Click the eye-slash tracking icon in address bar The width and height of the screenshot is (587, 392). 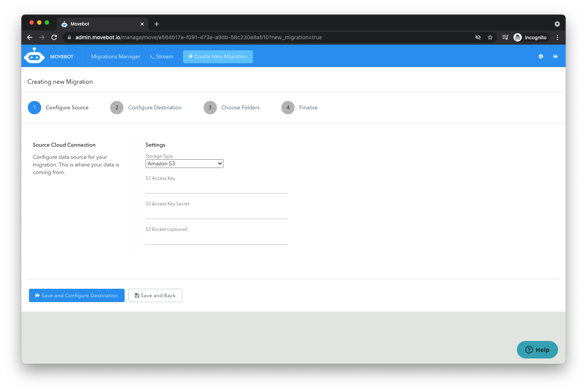pos(478,37)
